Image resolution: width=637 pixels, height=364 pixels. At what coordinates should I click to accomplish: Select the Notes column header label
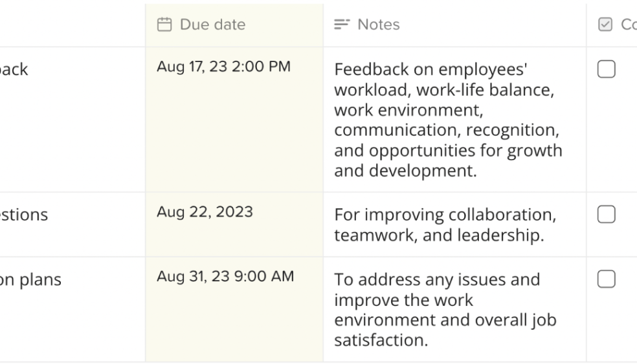(x=378, y=25)
